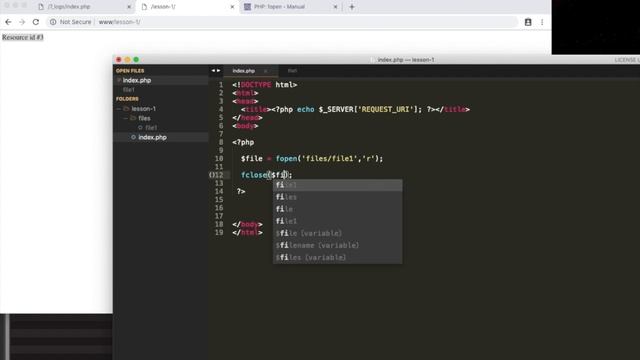Collapse the lesson-1 folder

click(x=119, y=109)
